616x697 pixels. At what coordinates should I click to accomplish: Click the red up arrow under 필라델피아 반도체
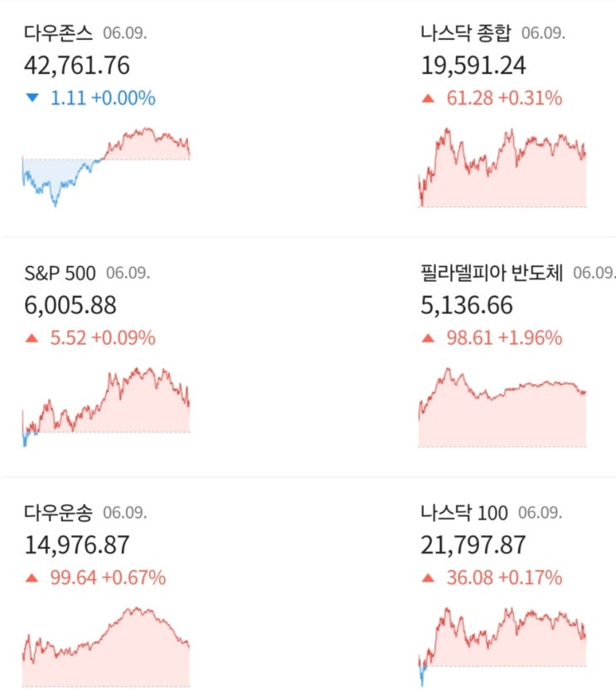pos(428,338)
